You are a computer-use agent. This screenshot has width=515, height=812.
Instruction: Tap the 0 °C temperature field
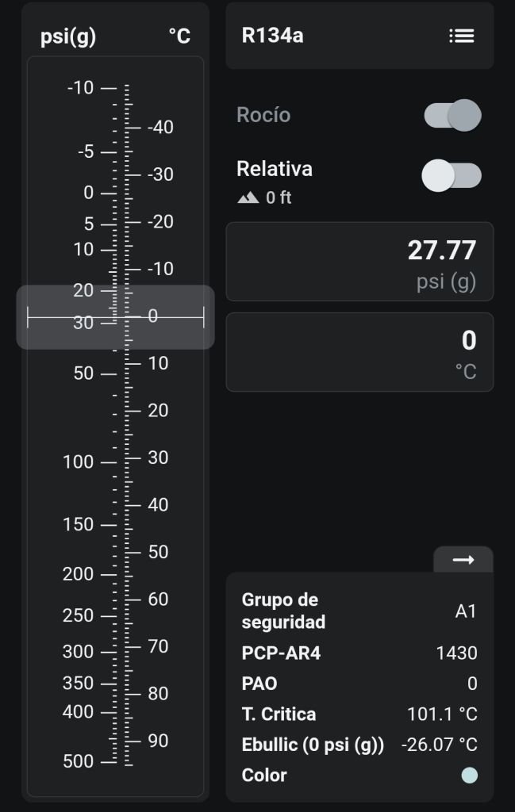click(359, 352)
